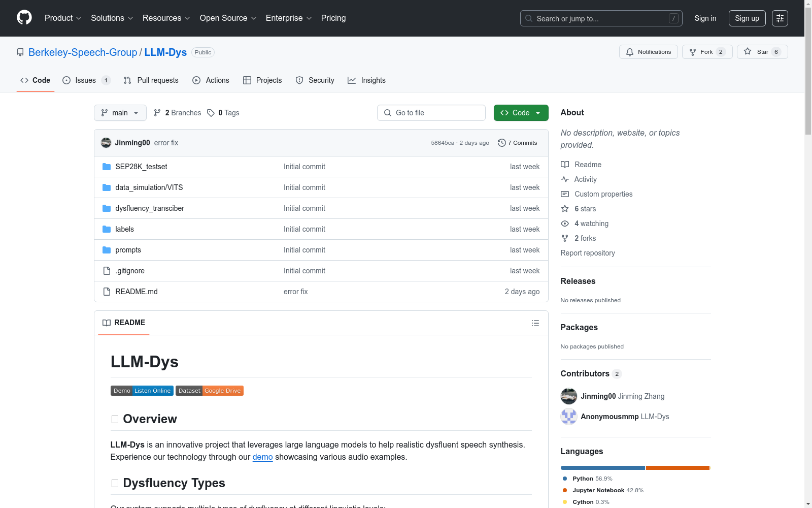Expand the Product menu

tap(63, 18)
